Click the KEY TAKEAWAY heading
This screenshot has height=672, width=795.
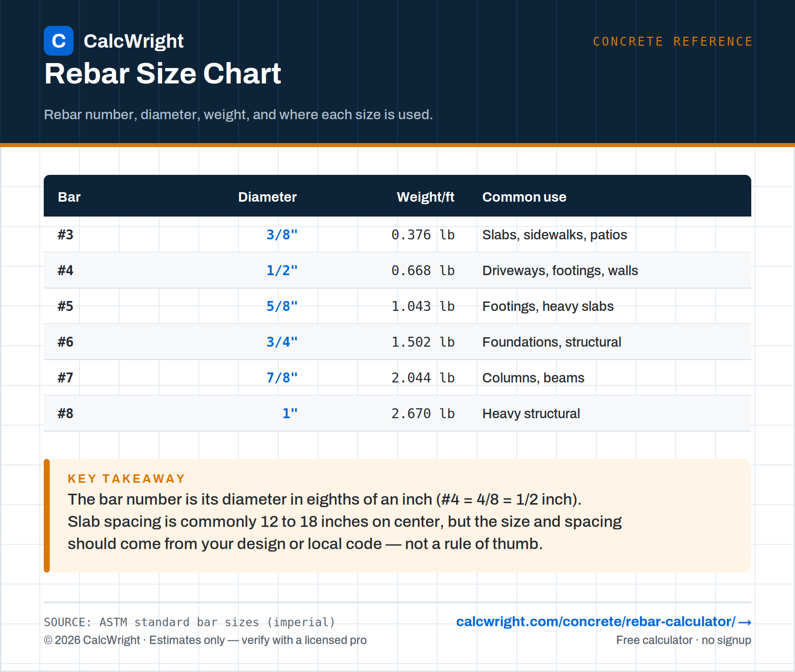tap(126, 478)
